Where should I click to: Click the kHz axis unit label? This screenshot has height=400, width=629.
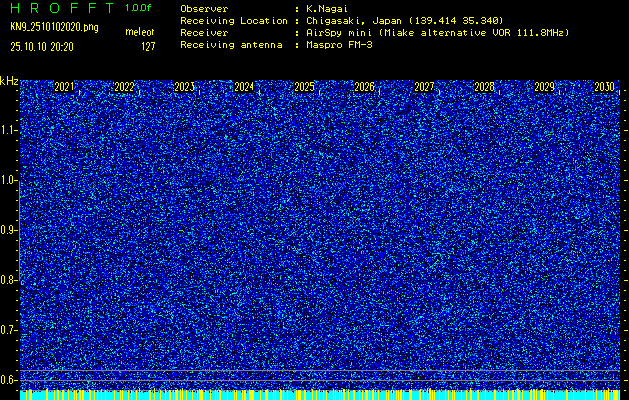pyautogui.click(x=9, y=80)
